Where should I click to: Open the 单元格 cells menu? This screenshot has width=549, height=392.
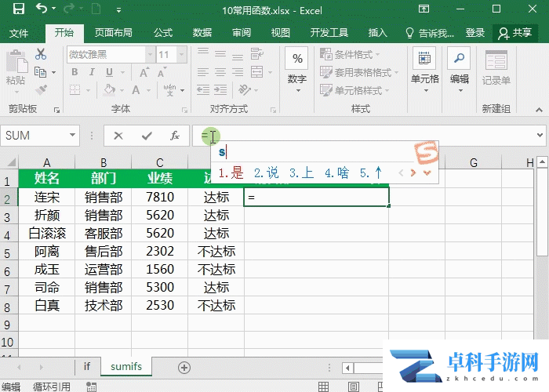[425, 70]
